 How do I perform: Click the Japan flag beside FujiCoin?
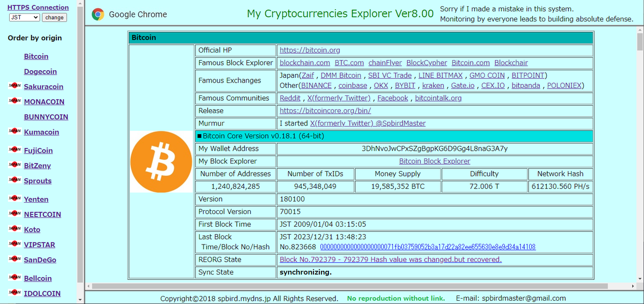click(x=14, y=150)
